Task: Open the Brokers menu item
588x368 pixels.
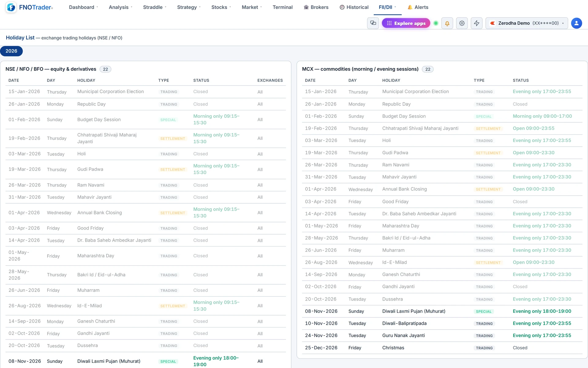Action: (x=316, y=7)
